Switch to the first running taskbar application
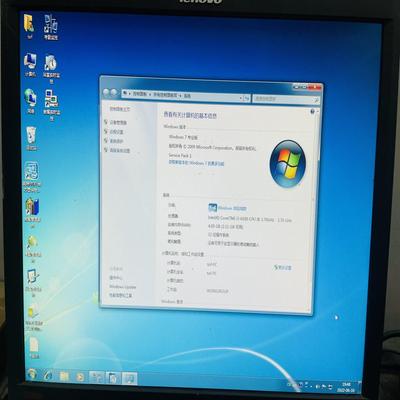Viewport: 400px width, 400px height. point(97,378)
